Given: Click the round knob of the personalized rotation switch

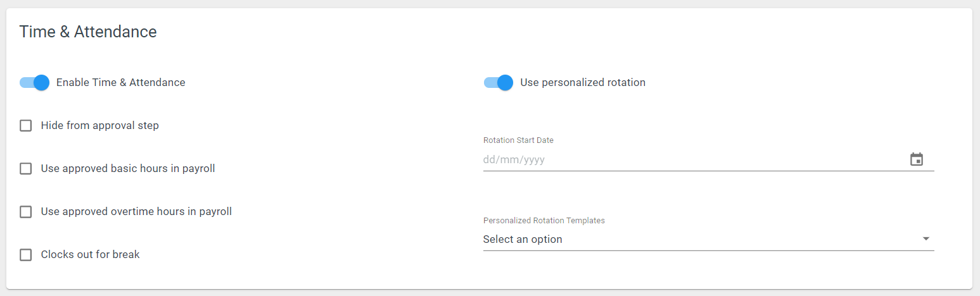Looking at the screenshot, I should click(505, 82).
